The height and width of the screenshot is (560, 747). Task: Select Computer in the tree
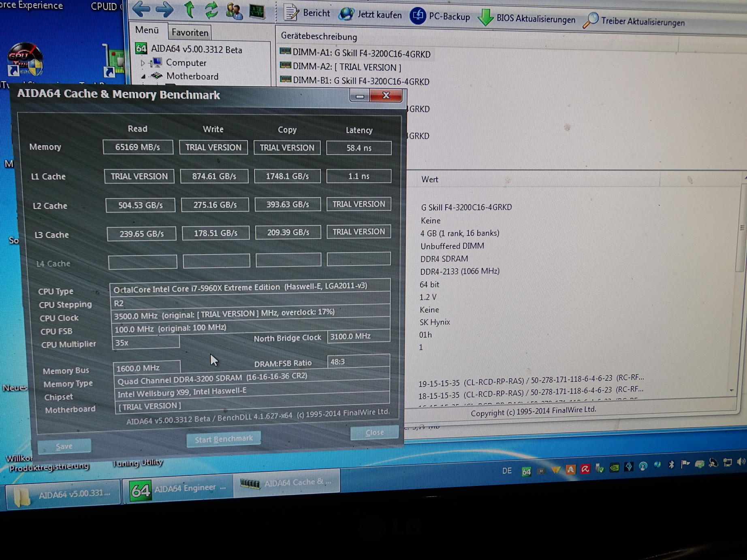(186, 63)
